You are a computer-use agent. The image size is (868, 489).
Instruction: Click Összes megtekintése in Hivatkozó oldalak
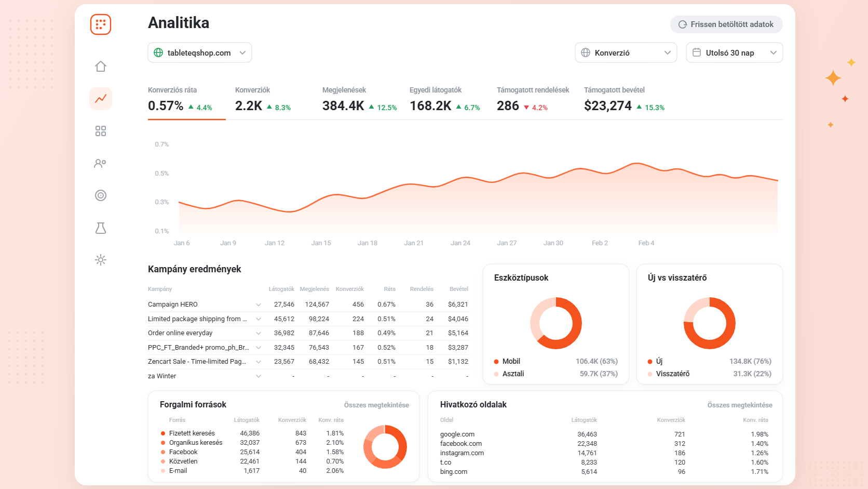click(740, 405)
